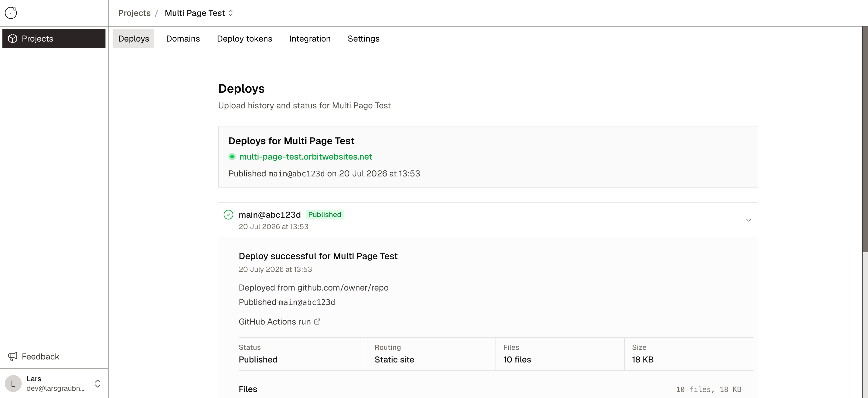Screen dimensions: 868x398
Task: Click the '10 files' value
Action: [517, 359]
